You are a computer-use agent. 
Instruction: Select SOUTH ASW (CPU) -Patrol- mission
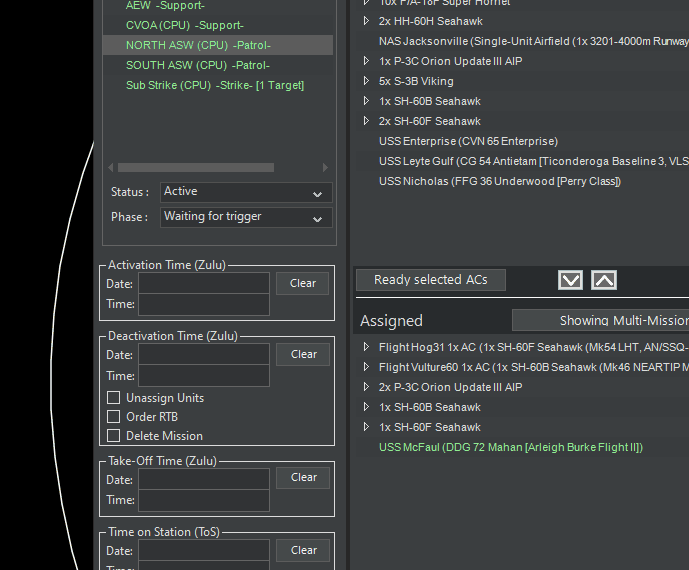coord(198,65)
